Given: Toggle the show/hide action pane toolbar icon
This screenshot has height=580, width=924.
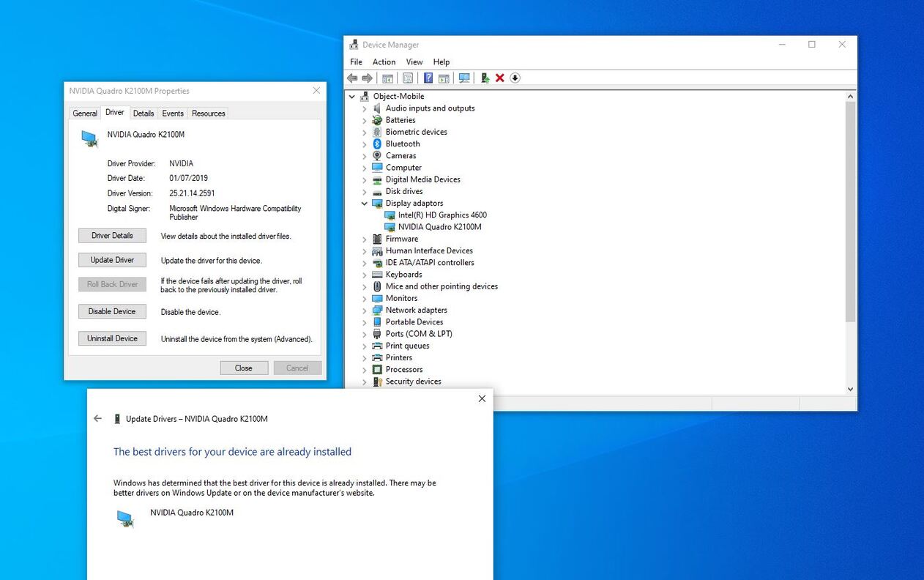Looking at the screenshot, I should [x=444, y=78].
